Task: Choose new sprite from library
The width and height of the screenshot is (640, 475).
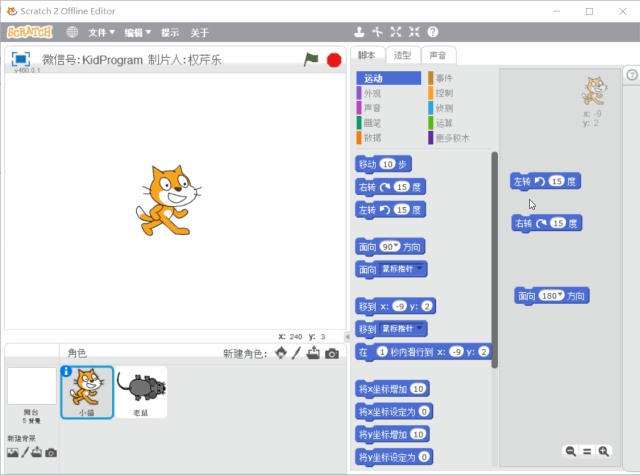Action: pyautogui.click(x=281, y=353)
